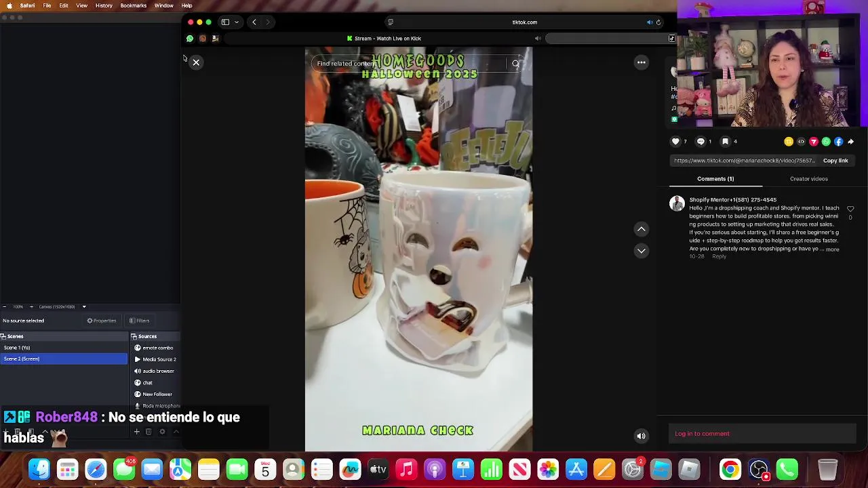Open the File menu
This screenshot has width=868, height=488.
point(47,5)
